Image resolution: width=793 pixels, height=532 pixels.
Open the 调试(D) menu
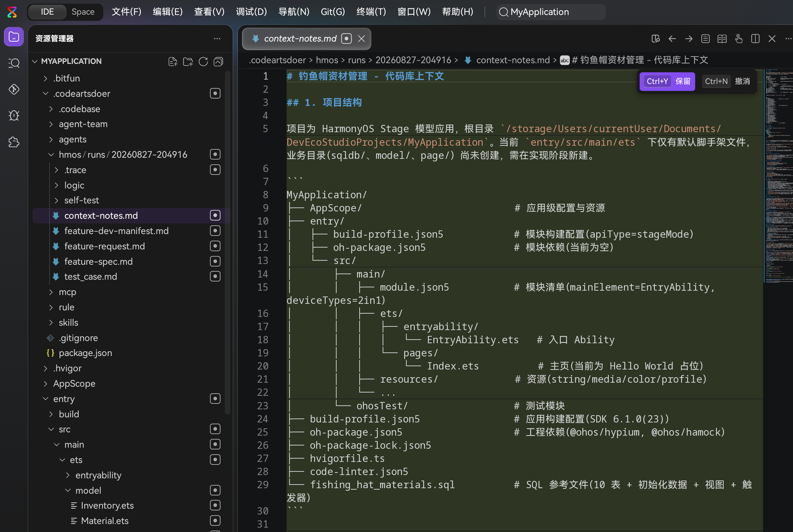pyautogui.click(x=251, y=12)
